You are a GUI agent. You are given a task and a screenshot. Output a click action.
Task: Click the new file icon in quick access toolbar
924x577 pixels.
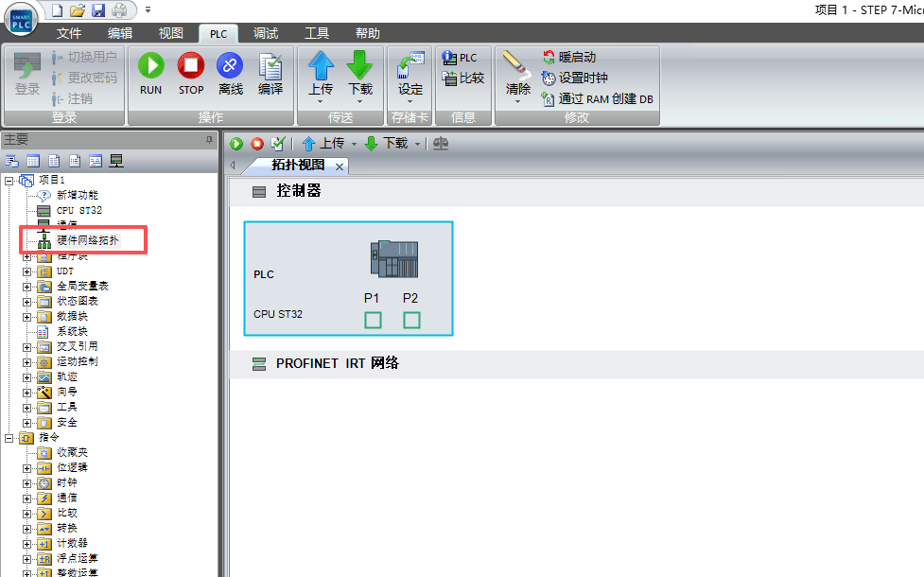point(57,10)
